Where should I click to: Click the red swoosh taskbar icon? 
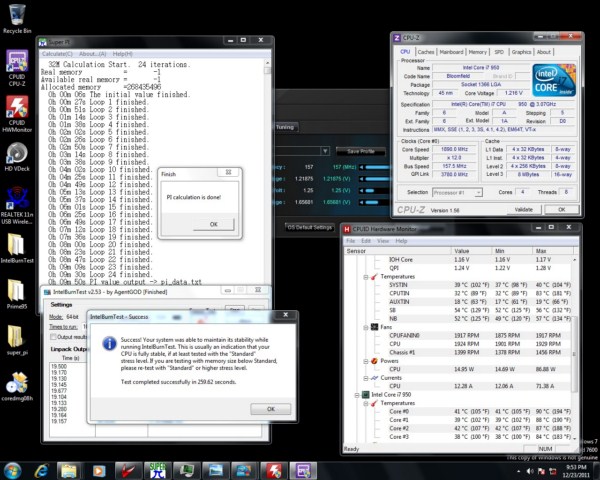(x=128, y=471)
